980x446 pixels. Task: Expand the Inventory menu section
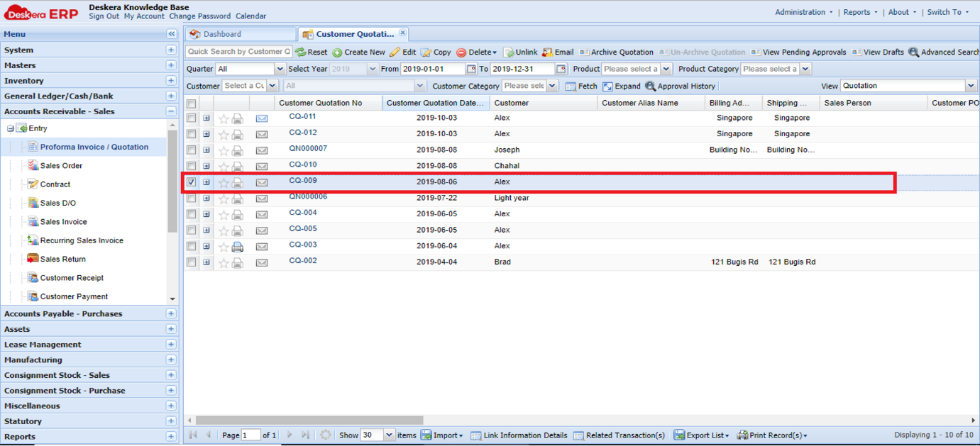point(171,81)
